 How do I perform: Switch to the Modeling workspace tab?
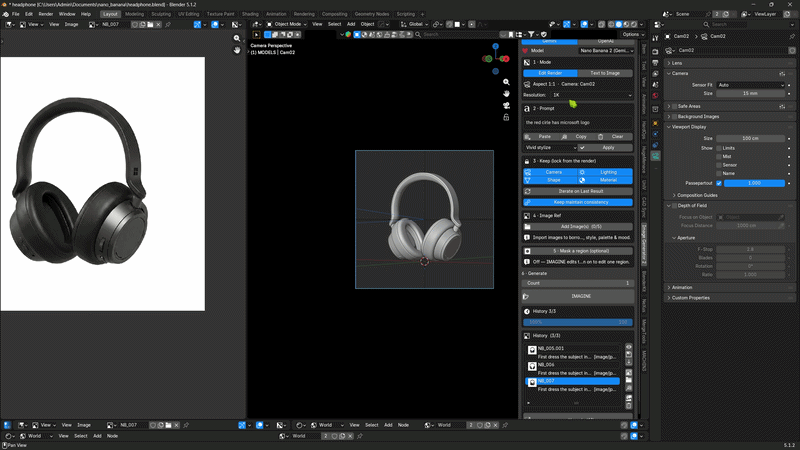[134, 14]
